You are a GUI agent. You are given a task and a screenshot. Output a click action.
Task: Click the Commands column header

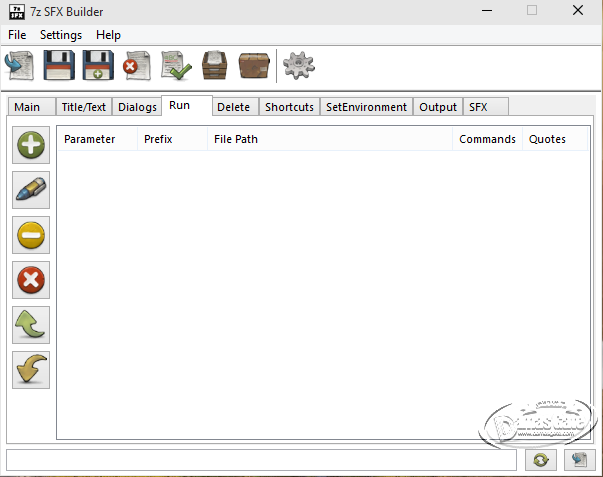click(487, 139)
